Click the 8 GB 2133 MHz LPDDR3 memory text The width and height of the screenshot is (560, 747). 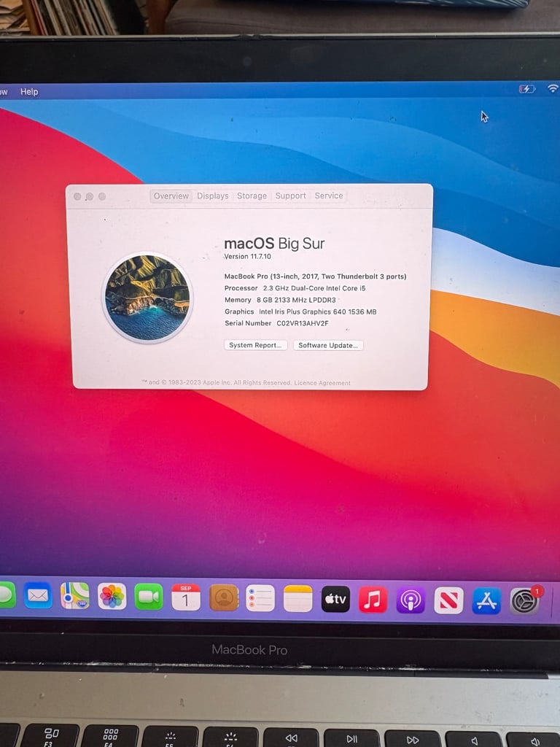tap(296, 300)
